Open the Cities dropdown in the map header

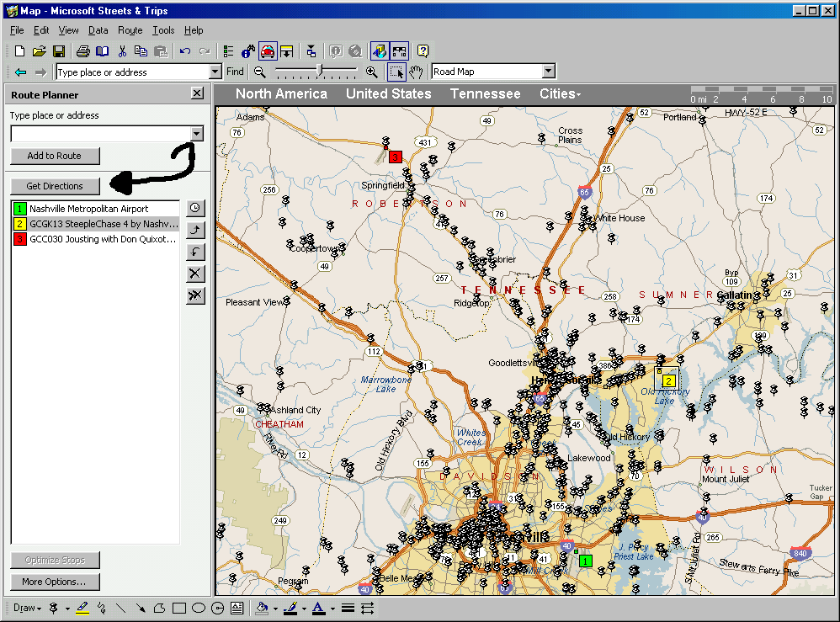click(560, 93)
